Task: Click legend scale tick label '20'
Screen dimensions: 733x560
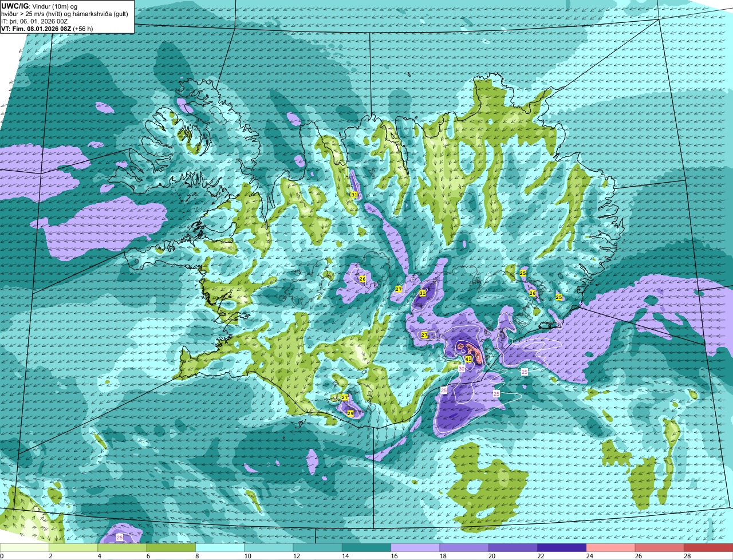Action: point(491,556)
